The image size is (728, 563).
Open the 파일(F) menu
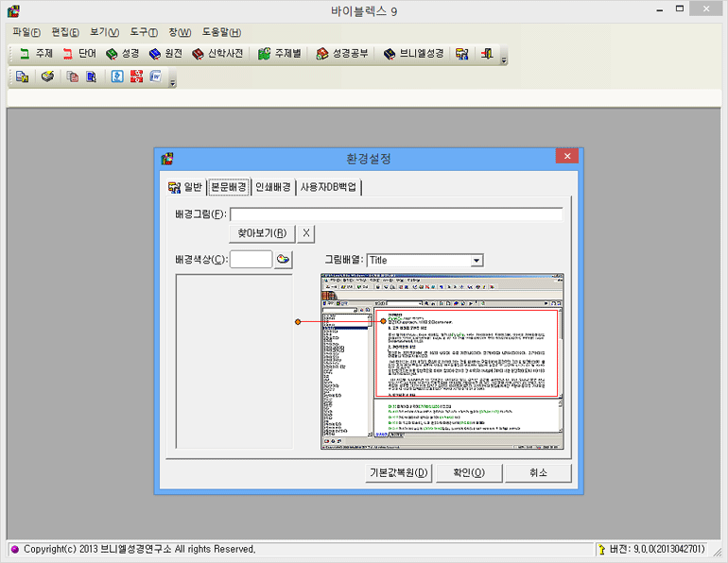pos(26,32)
